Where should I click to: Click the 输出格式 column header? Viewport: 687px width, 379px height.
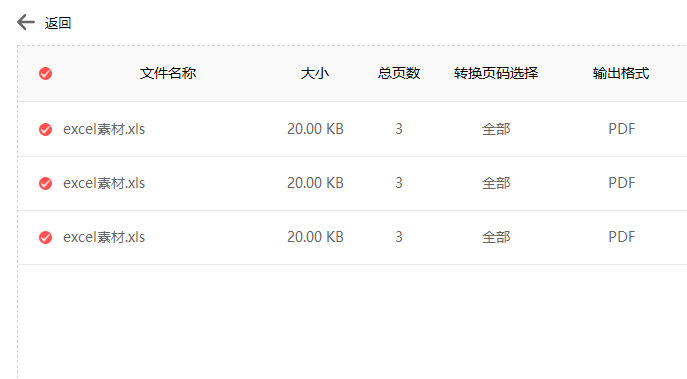tap(621, 73)
